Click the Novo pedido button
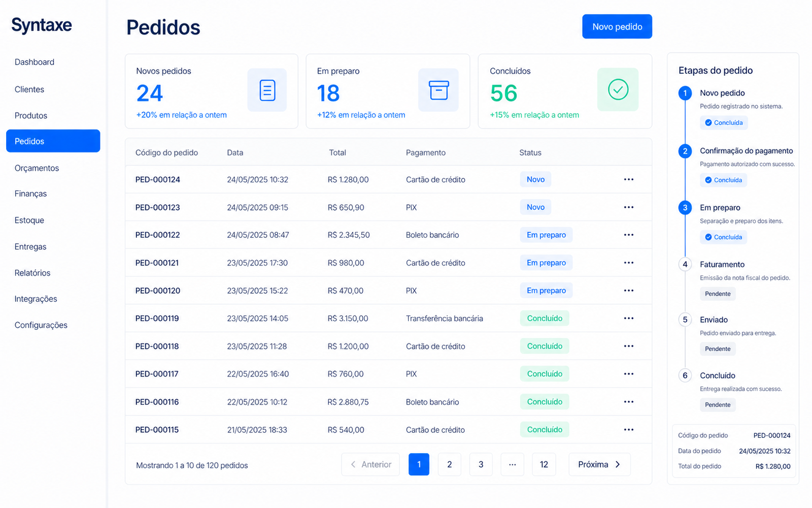This screenshot has width=812, height=508. (x=617, y=26)
